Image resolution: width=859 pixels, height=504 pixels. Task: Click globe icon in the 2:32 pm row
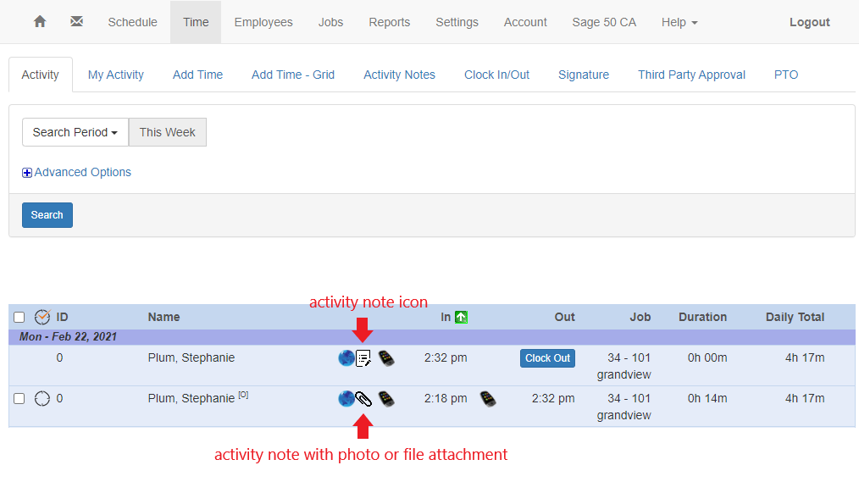click(x=346, y=358)
